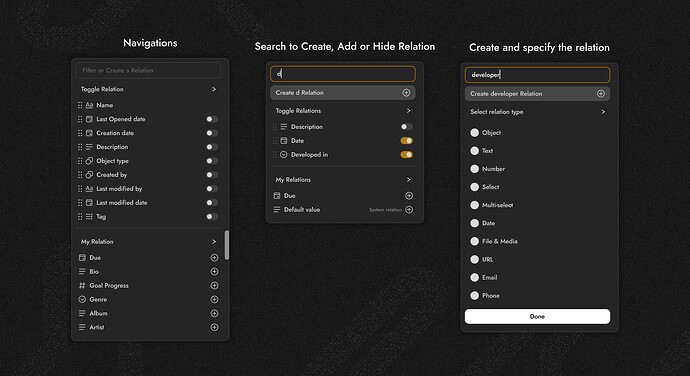The image size is (690, 376).
Task: Choose the Multi-select relation type
Action: point(474,205)
